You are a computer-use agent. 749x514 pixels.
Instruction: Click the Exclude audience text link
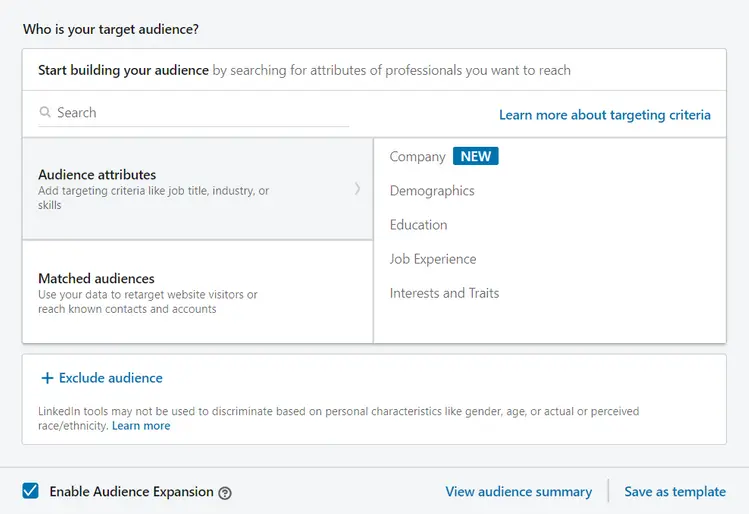click(110, 378)
